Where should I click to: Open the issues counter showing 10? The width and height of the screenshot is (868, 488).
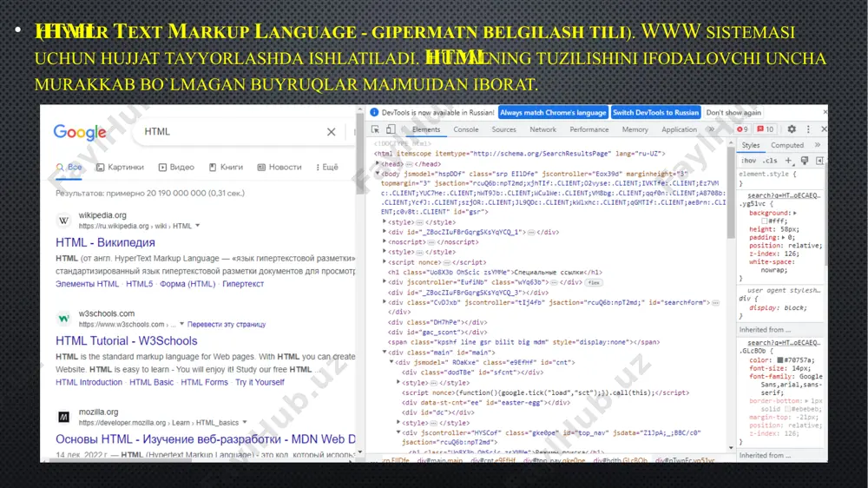pyautogui.click(x=765, y=129)
